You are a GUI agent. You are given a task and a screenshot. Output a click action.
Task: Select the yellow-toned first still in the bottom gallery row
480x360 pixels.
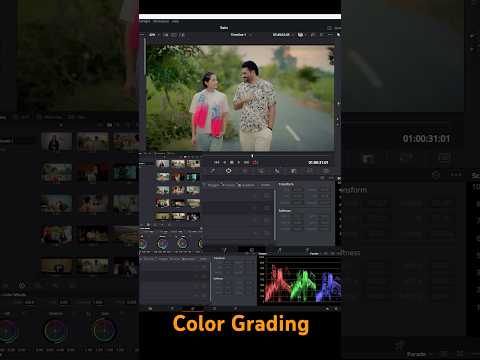(162, 216)
